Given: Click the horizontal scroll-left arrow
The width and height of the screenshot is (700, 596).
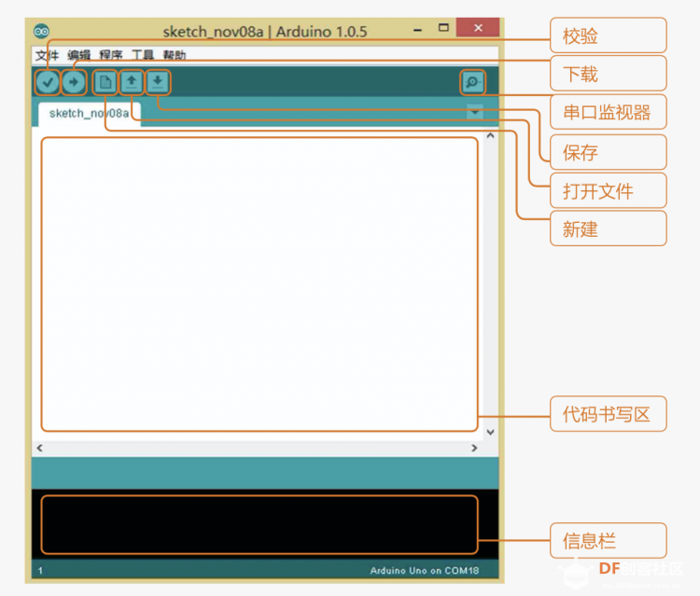Looking at the screenshot, I should [x=40, y=448].
